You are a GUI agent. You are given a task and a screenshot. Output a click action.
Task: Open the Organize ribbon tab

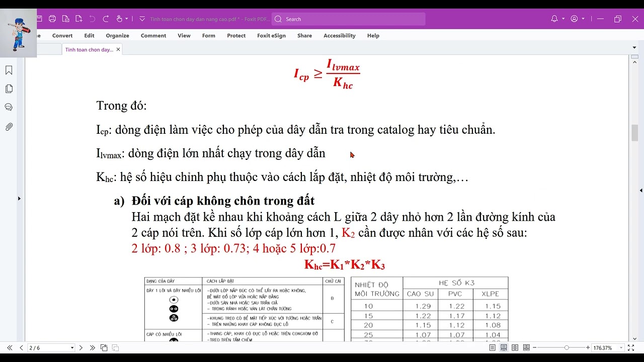click(x=117, y=36)
